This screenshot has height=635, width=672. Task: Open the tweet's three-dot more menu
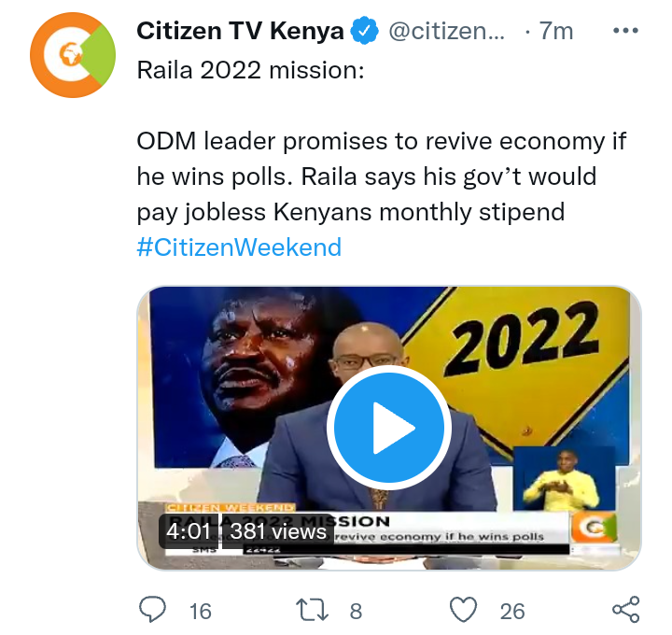tap(625, 31)
